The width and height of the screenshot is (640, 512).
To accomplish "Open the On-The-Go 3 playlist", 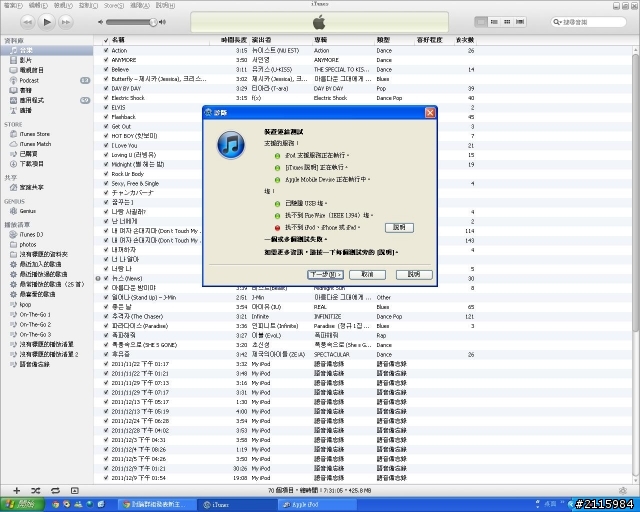I will [x=35, y=334].
